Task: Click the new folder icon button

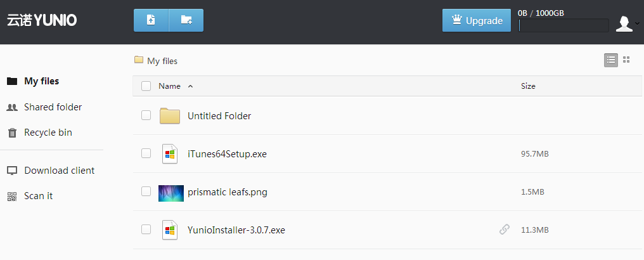Action: (186, 20)
